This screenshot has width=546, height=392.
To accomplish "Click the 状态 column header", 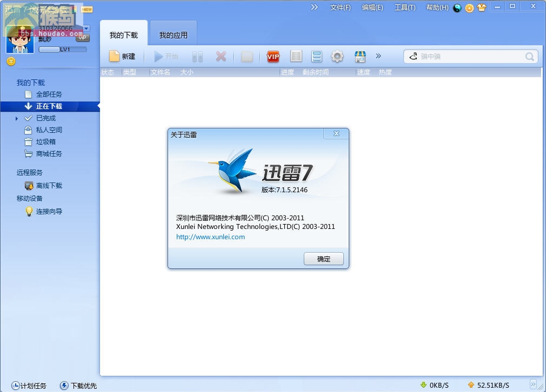I will point(108,72).
